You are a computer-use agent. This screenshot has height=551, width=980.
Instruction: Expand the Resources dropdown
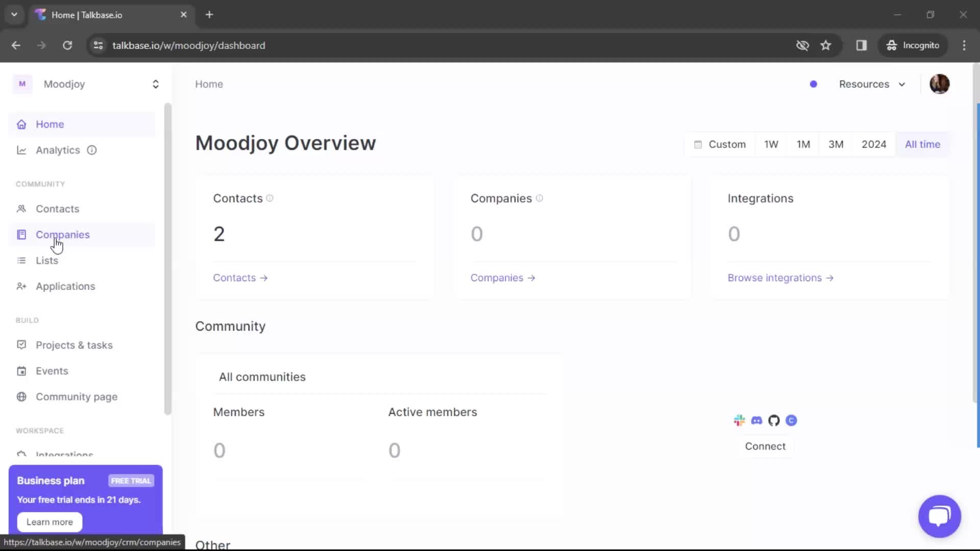tap(872, 84)
